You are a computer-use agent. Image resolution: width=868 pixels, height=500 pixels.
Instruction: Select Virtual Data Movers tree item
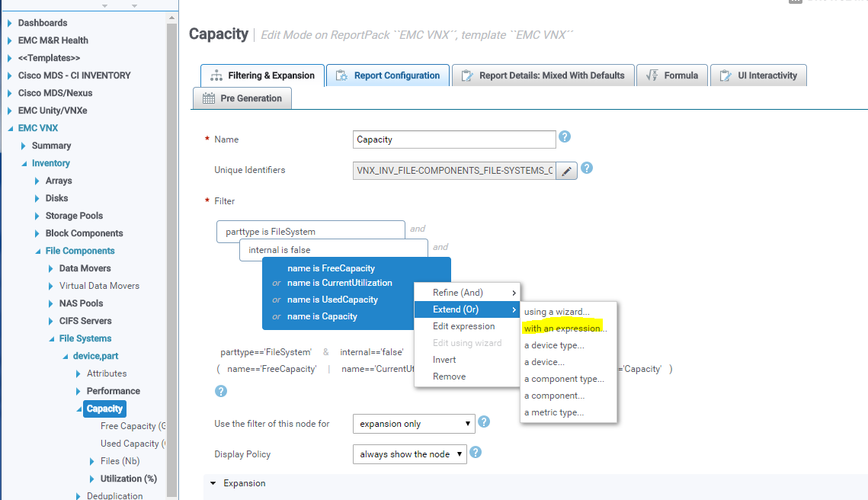(99, 286)
